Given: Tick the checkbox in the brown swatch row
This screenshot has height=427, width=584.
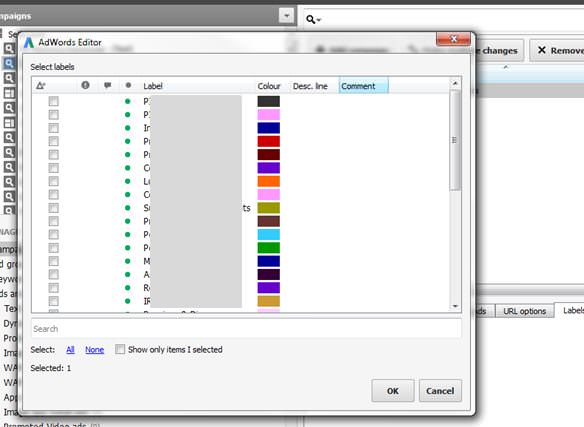Looking at the screenshot, I should click(54, 221).
